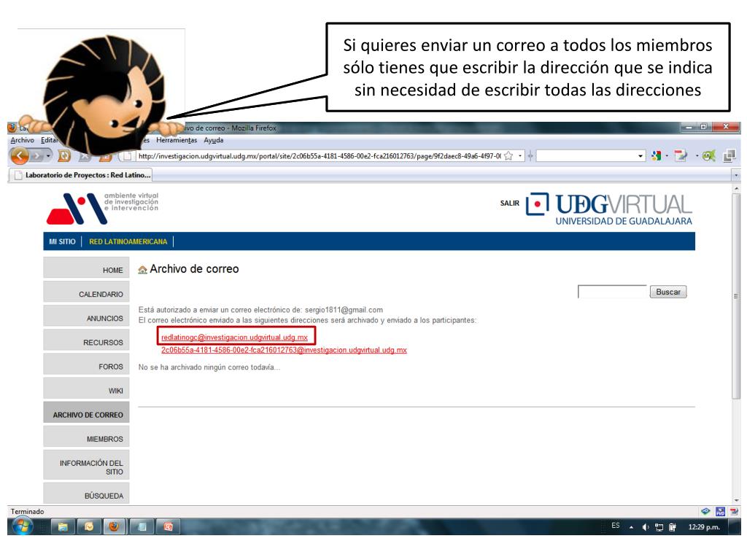Click the overlapping windows icon in toolbar

729,156
